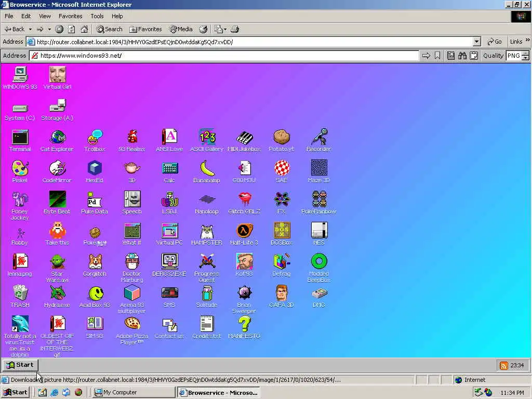Viewport: 532px width, 399px height.
Task: Open Nanoloop icon
Action: (x=207, y=203)
